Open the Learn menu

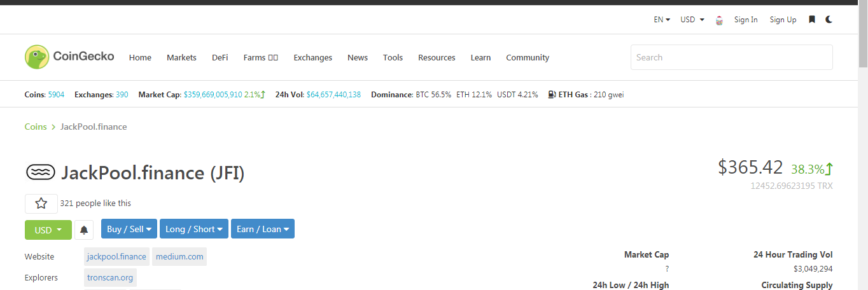480,57
